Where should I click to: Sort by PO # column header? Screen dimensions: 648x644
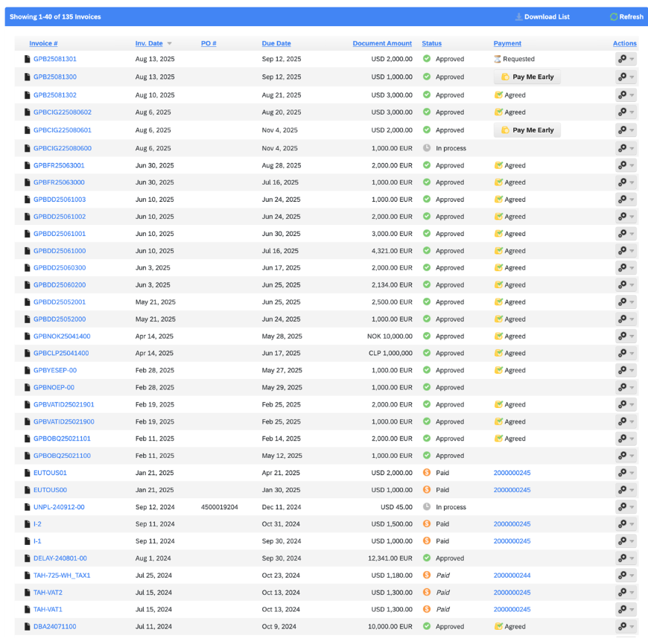point(209,43)
